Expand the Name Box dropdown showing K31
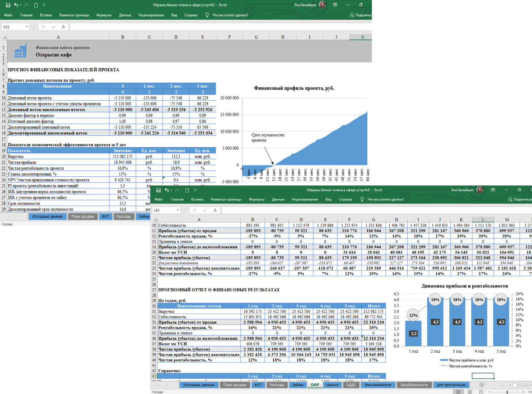The width and height of the screenshot is (532, 394). click(27, 27)
